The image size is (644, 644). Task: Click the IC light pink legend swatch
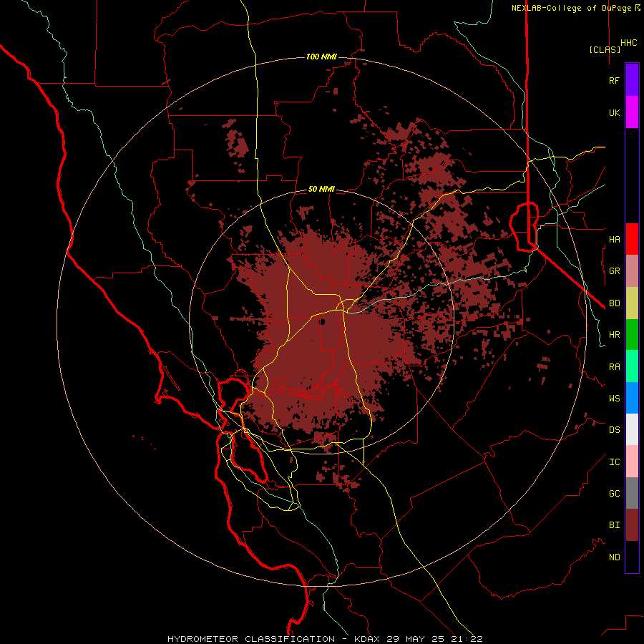tap(632, 462)
